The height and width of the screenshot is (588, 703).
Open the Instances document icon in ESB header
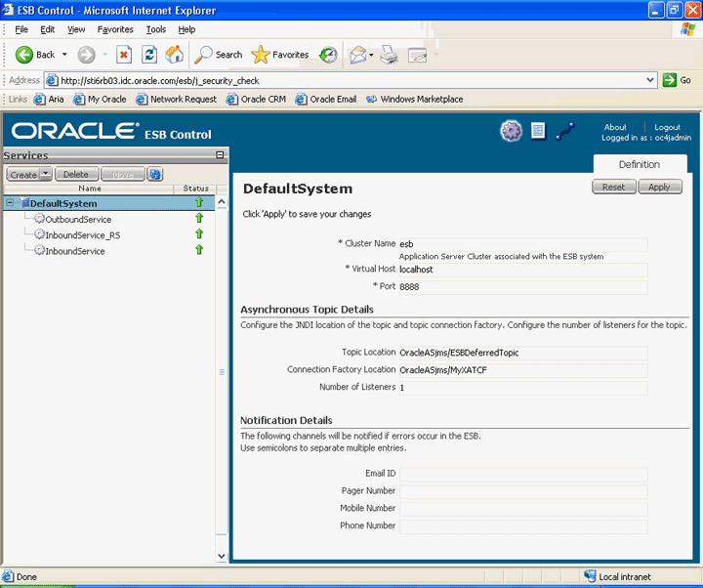(x=538, y=131)
